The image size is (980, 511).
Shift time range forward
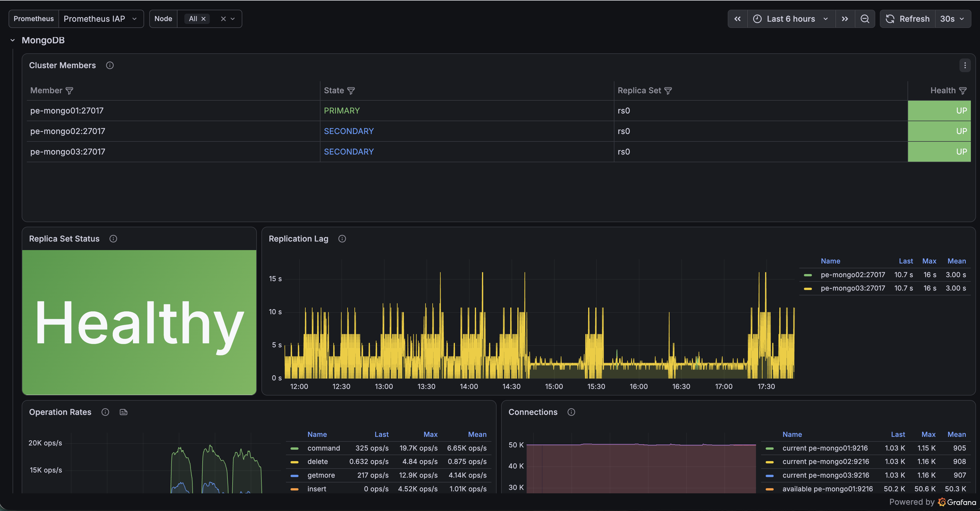point(845,19)
